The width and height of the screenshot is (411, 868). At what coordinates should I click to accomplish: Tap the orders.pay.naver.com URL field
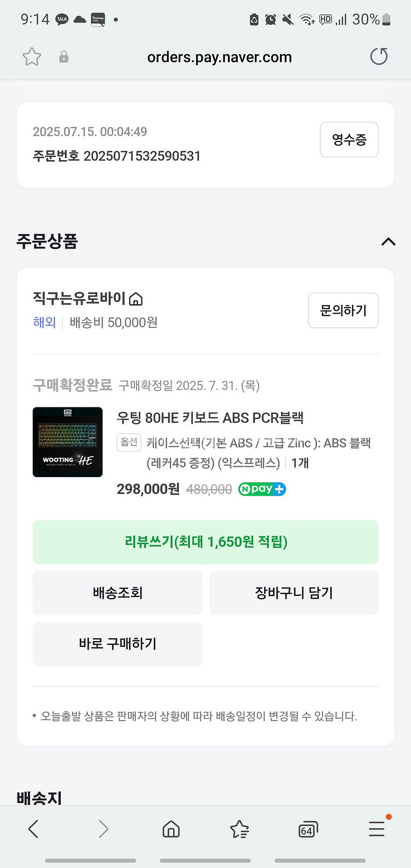click(x=219, y=57)
